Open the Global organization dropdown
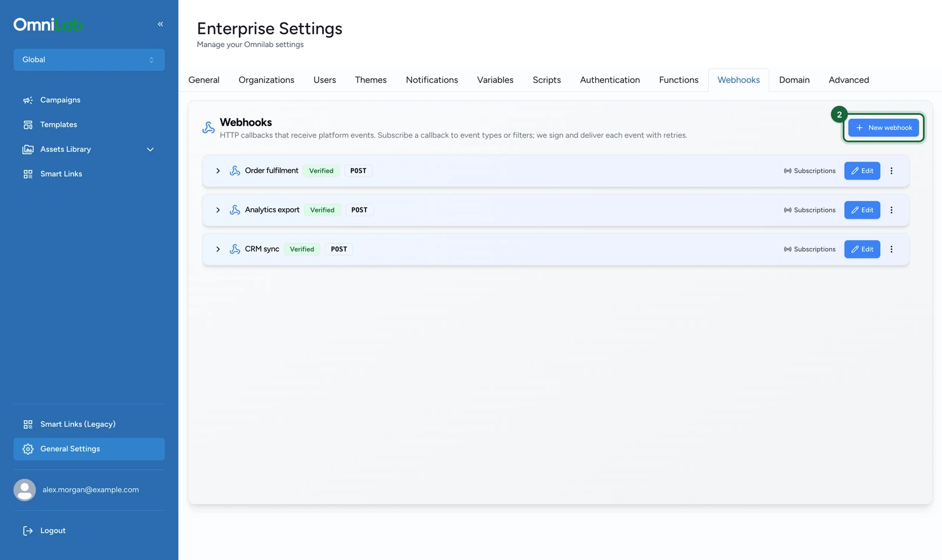 point(89,60)
